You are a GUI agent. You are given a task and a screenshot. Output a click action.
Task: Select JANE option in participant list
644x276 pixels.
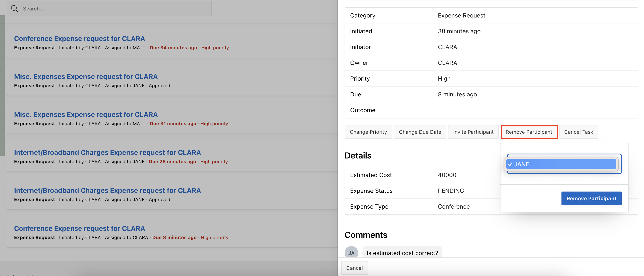pos(561,164)
